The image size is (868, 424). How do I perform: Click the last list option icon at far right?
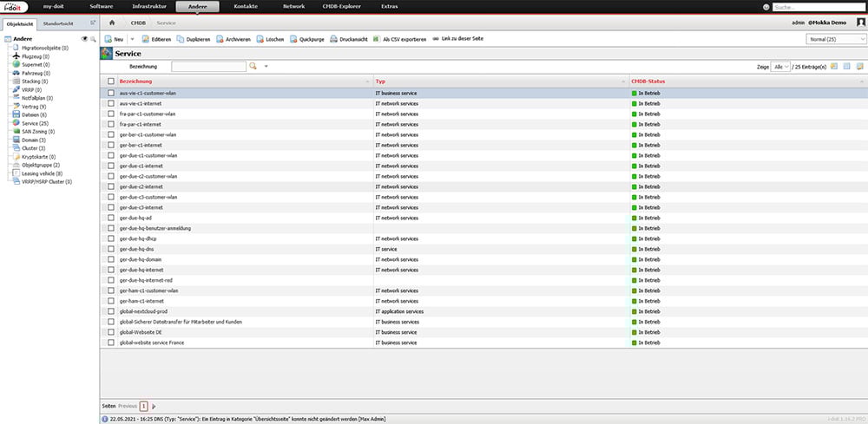[859, 66]
